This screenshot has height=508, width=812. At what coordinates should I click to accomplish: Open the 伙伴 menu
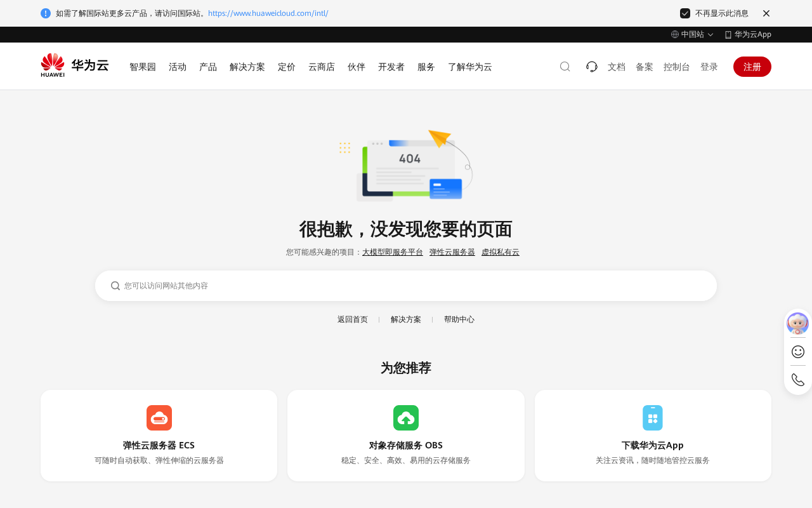357,67
